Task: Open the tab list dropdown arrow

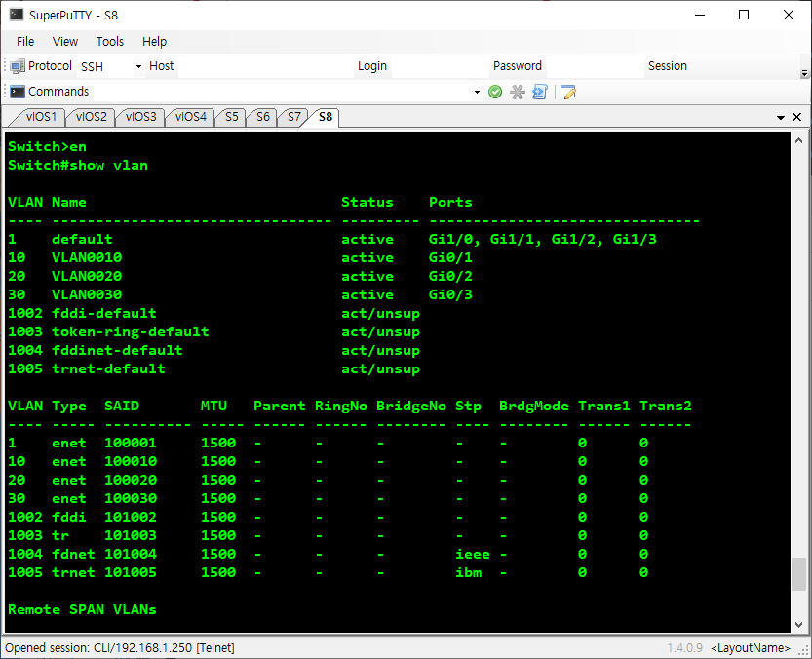Action: tap(781, 118)
